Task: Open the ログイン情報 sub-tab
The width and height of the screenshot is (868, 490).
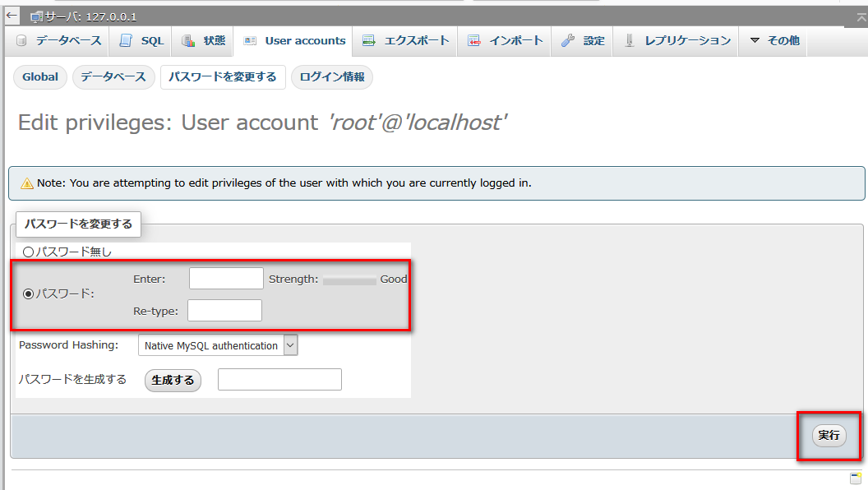Action: pos(332,77)
